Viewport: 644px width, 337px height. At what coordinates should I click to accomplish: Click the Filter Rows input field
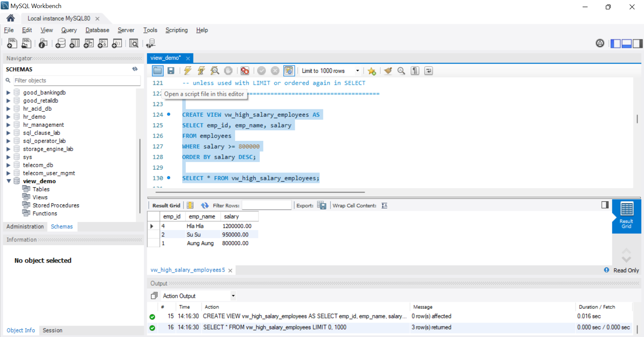point(266,205)
